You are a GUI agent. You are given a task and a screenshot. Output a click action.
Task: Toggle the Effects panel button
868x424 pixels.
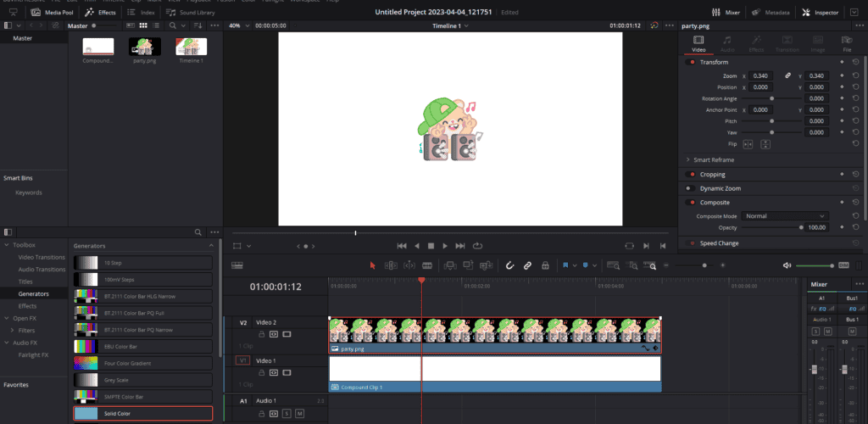tap(100, 12)
